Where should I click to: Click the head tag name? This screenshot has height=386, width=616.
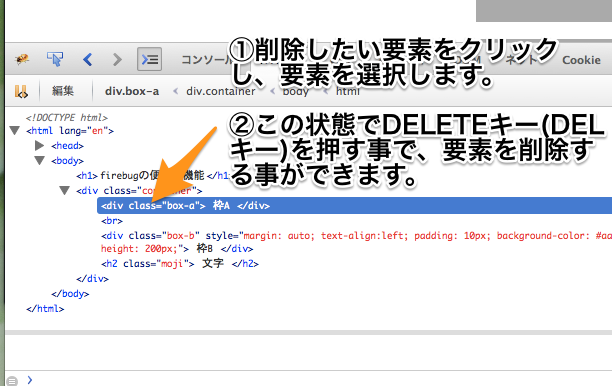click(x=68, y=146)
